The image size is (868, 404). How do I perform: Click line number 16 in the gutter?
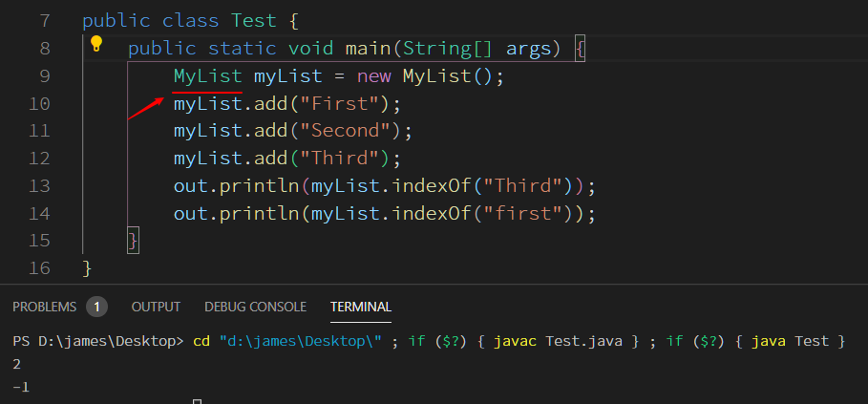[x=40, y=268]
